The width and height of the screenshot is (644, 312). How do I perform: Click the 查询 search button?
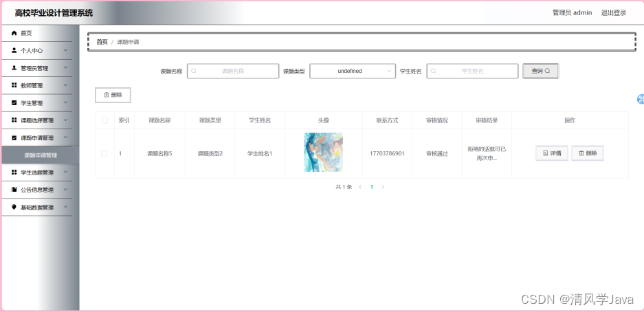540,71
